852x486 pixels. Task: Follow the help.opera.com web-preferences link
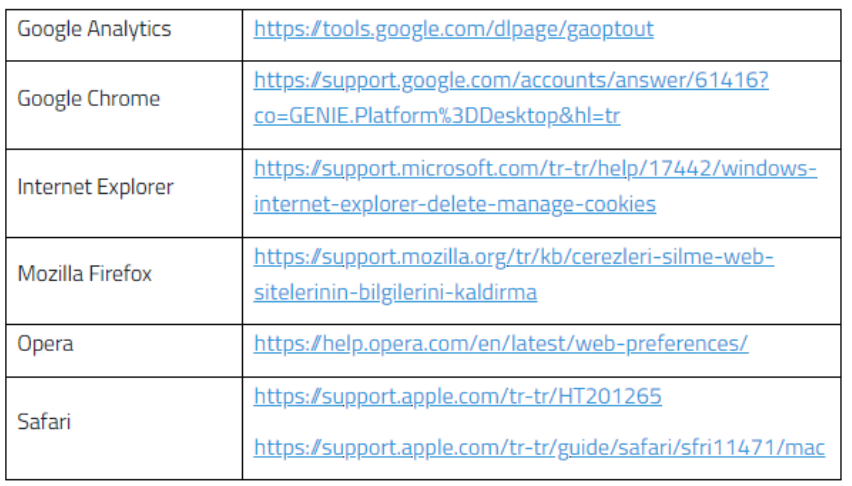[x=500, y=344]
